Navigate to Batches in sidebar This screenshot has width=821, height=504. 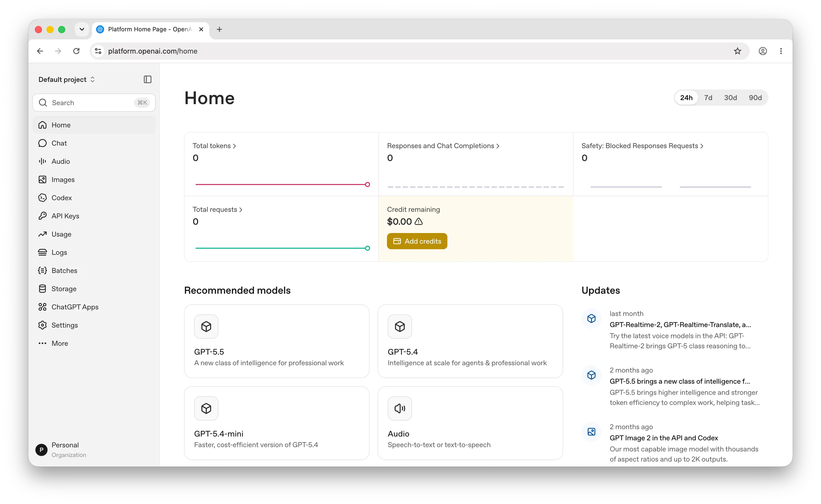click(94, 271)
